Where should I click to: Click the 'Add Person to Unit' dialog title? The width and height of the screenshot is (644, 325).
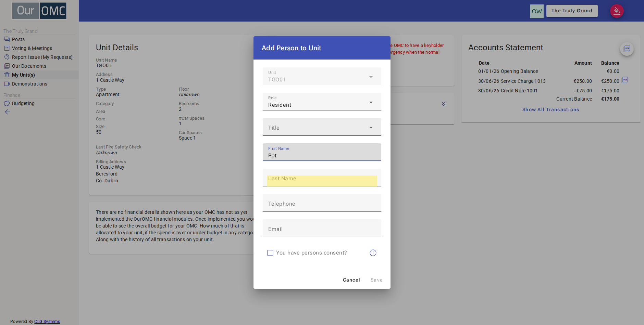pyautogui.click(x=291, y=48)
